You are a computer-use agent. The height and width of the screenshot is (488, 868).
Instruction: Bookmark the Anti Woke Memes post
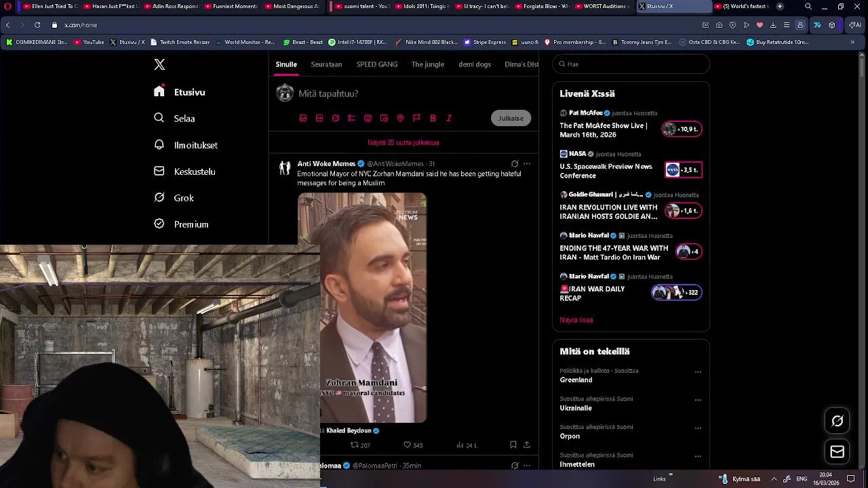[x=513, y=445]
